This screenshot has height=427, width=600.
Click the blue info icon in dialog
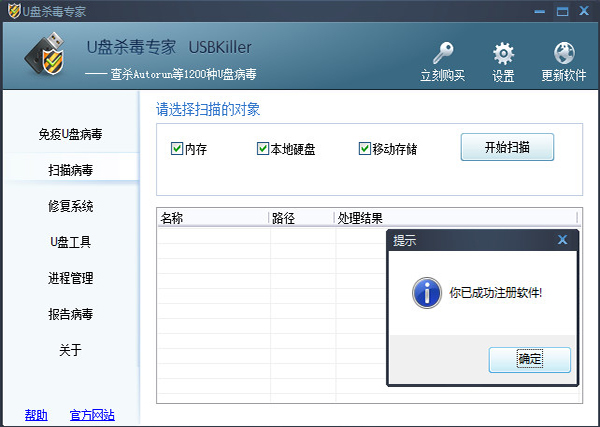pyautogui.click(x=427, y=293)
